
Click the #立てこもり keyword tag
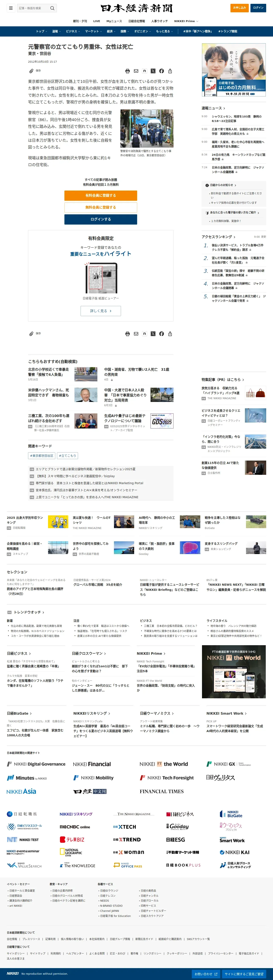[67, 456]
